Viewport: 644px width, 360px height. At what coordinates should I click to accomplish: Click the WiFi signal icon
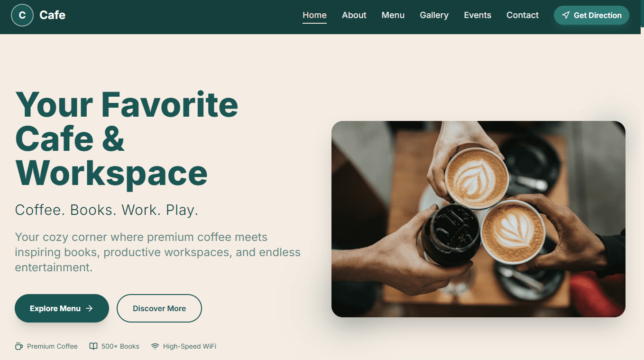pyautogui.click(x=155, y=346)
